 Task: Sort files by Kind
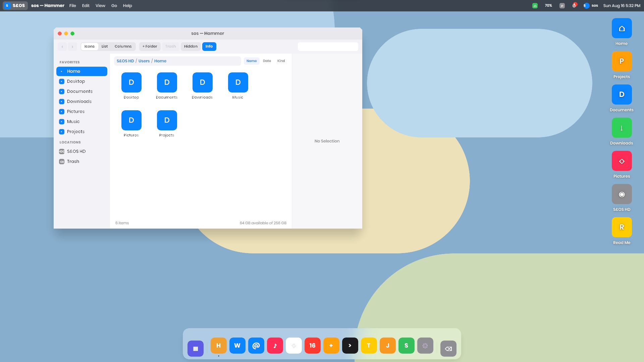281,61
